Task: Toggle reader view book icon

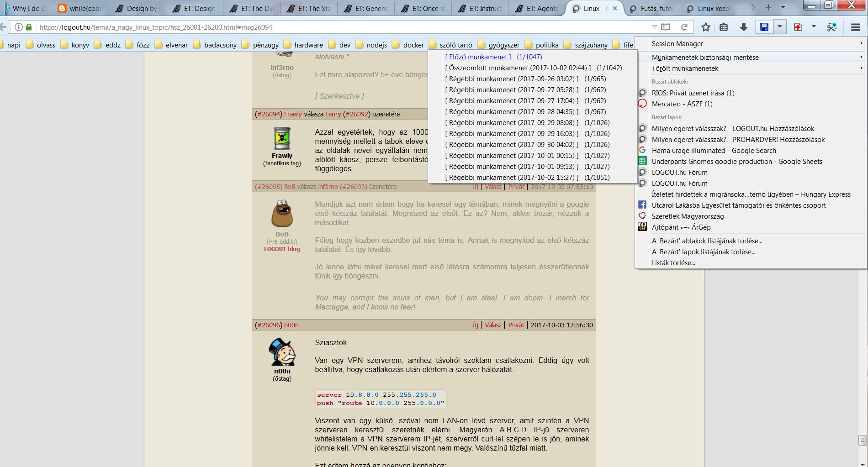Action: [x=666, y=27]
